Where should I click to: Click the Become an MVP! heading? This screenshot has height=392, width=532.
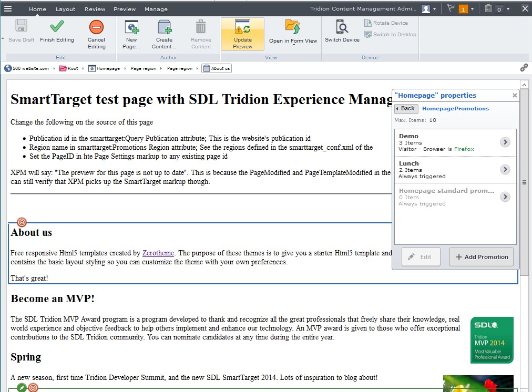(53, 299)
